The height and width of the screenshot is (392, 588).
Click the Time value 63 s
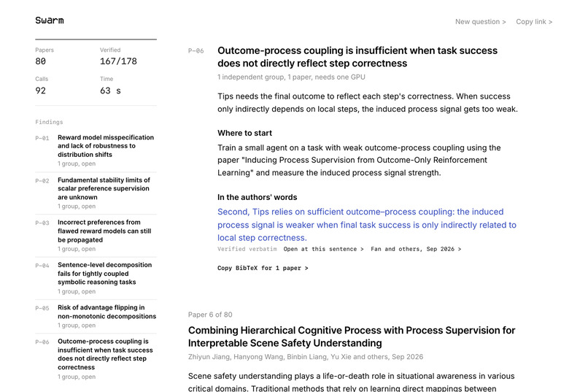pyautogui.click(x=110, y=91)
